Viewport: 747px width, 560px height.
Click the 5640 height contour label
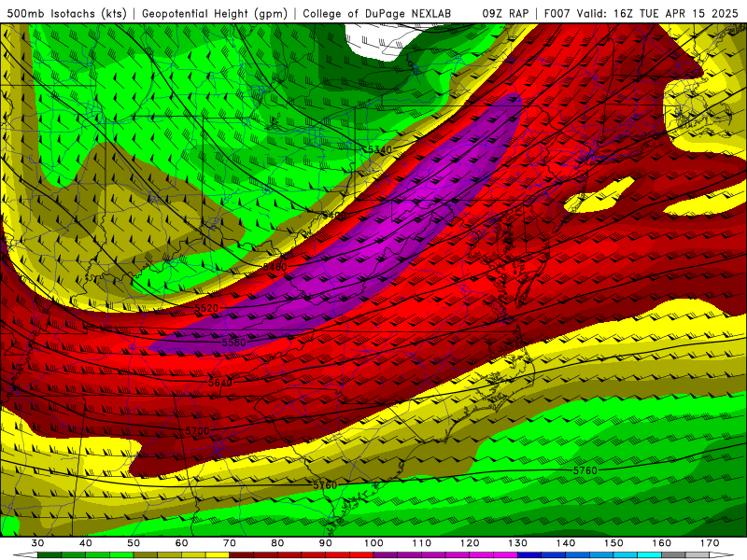tap(220, 383)
